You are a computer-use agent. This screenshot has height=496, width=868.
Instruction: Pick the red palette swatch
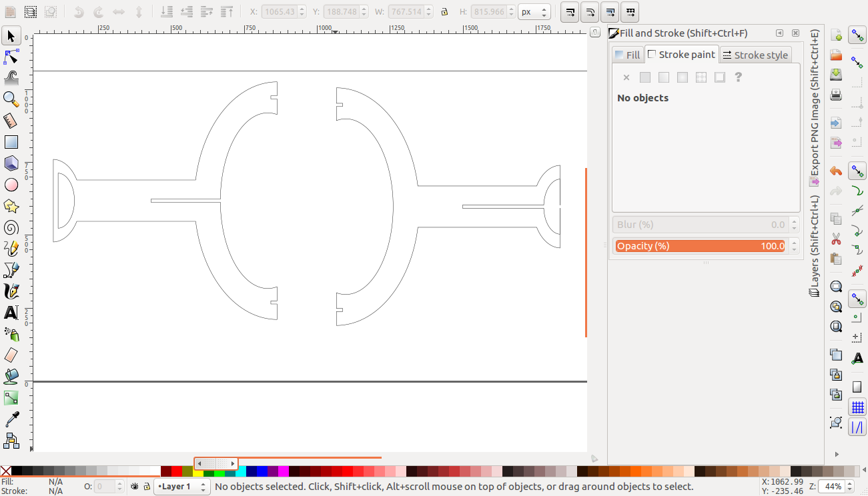click(x=177, y=471)
